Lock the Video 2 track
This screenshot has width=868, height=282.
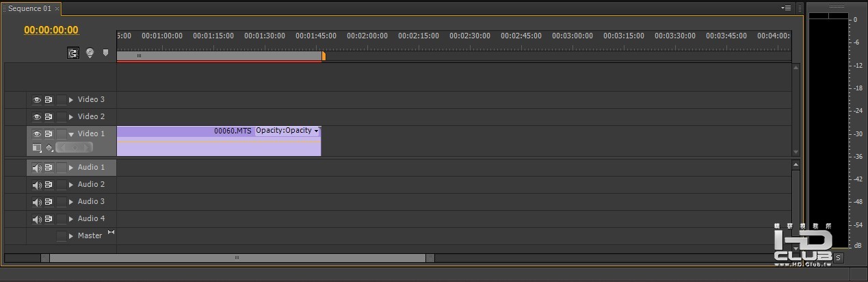[62, 116]
